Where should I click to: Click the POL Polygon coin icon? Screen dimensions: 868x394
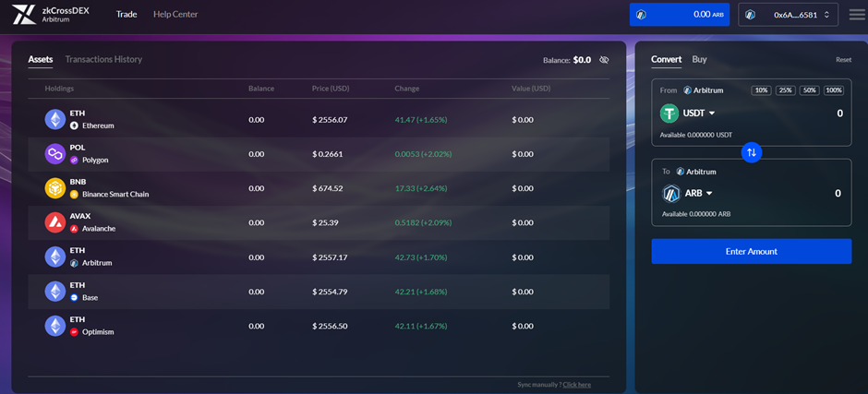pos(54,154)
